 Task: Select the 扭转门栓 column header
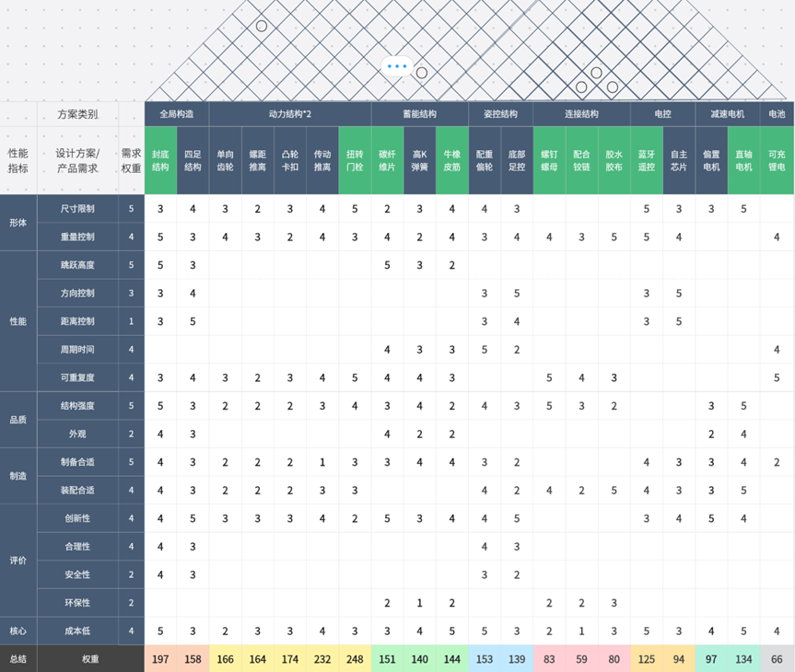coord(355,161)
